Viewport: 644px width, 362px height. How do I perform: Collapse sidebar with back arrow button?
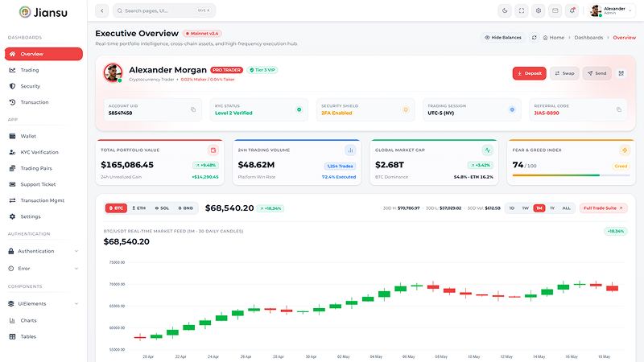[102, 10]
